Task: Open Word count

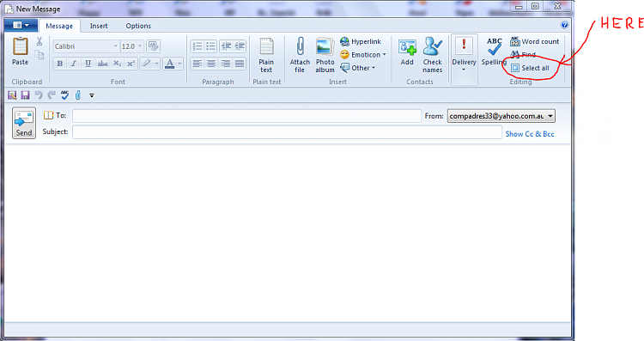Action: (535, 41)
